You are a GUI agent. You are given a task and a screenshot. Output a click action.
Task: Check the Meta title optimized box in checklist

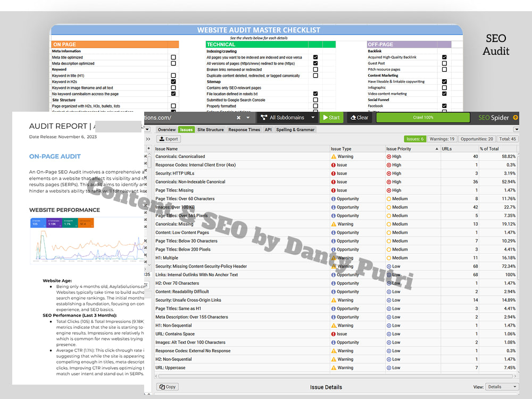(x=173, y=57)
